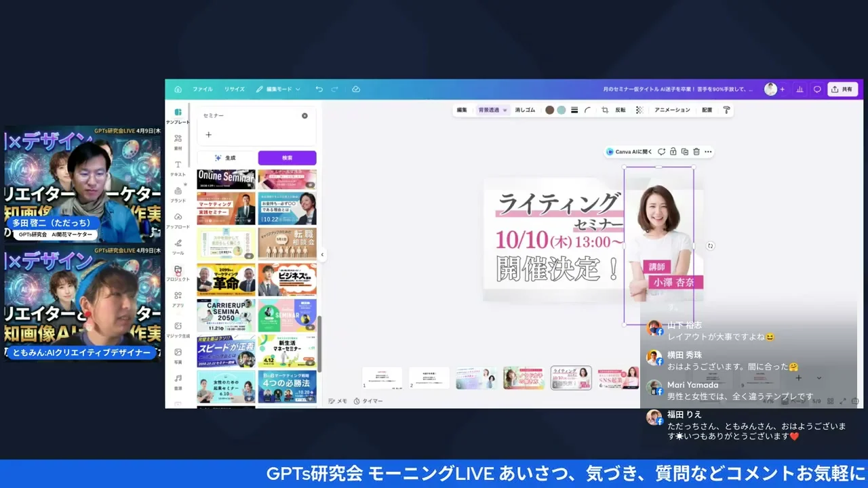Select the CARRIERUP SEMINA 2050 template thumbnail
The width and height of the screenshot is (868, 488).
pyautogui.click(x=226, y=315)
